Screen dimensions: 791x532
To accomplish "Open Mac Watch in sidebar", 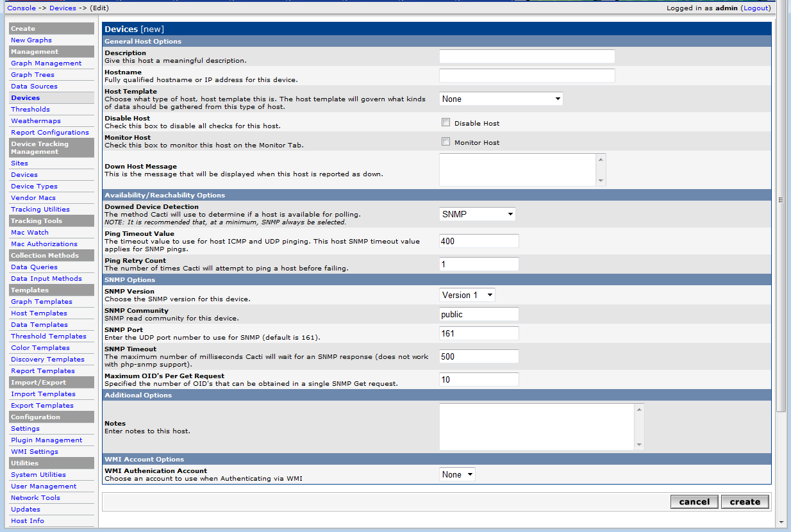I will (x=29, y=232).
